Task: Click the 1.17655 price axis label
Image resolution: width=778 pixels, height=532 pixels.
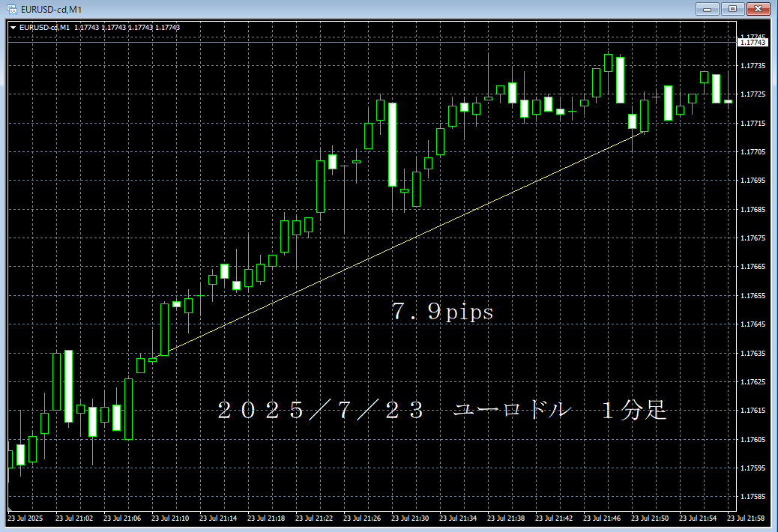Action: pyautogui.click(x=753, y=295)
